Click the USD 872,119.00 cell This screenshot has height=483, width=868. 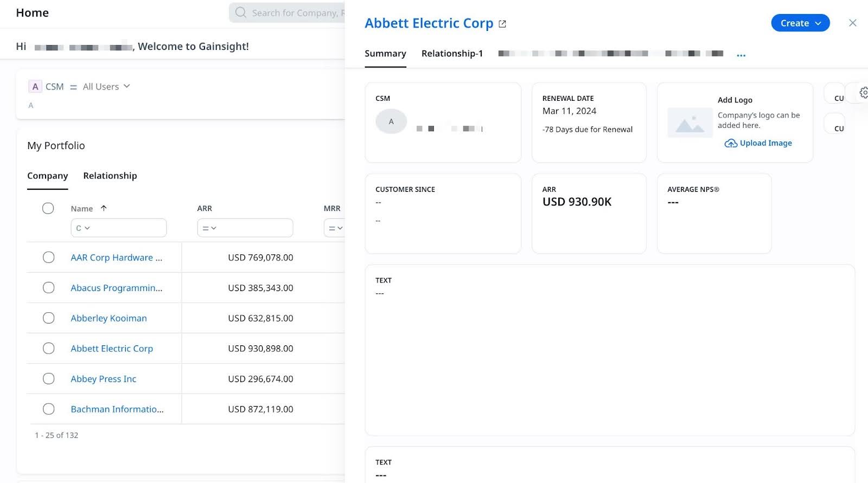(260, 409)
